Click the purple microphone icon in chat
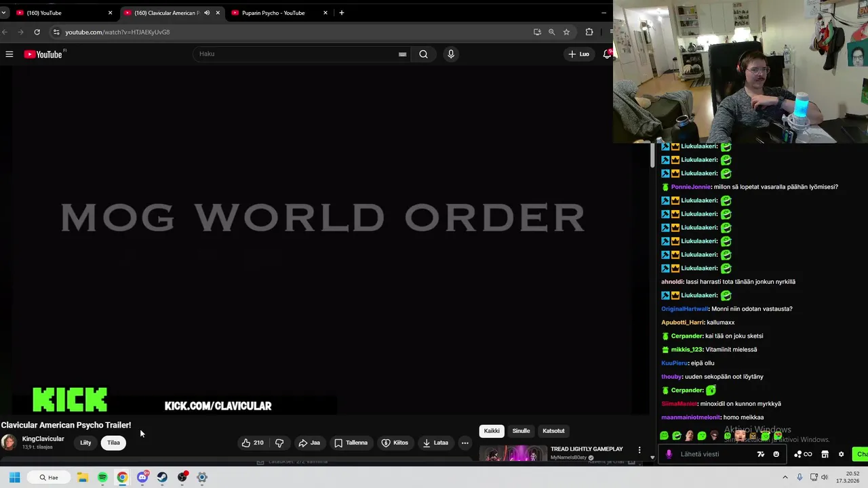The width and height of the screenshot is (868, 488). point(669,454)
